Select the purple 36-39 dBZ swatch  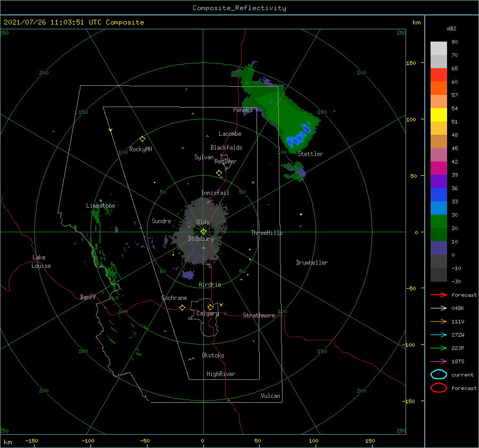pos(439,181)
